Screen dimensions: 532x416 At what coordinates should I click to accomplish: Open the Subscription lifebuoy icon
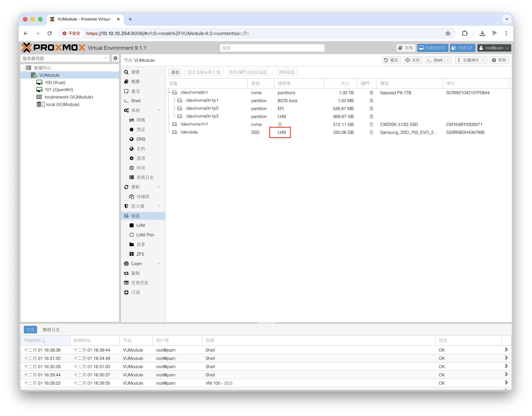tap(126, 293)
